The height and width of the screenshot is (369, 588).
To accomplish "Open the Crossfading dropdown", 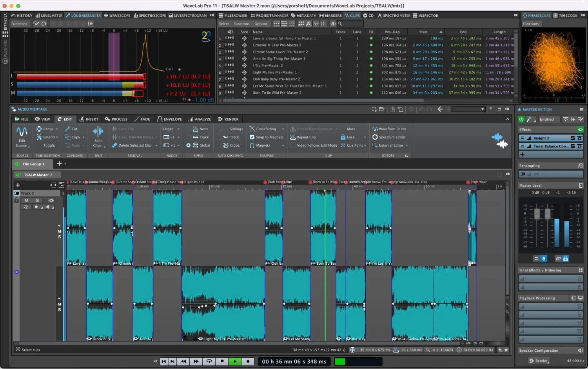I will coord(283,129).
